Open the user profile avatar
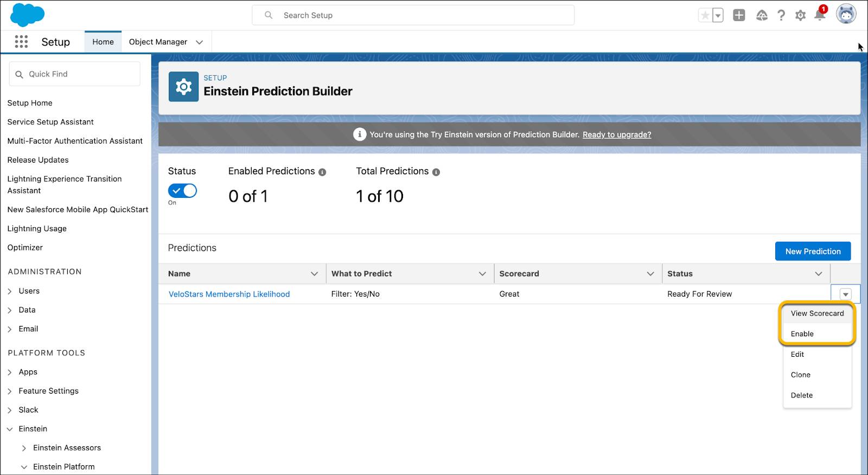The image size is (868, 475). coord(846,14)
